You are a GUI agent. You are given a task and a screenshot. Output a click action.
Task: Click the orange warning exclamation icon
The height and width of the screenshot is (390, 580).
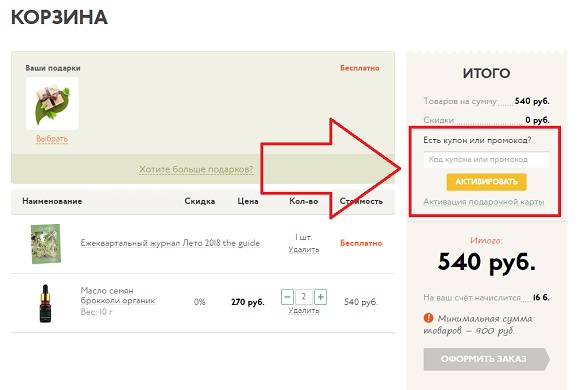pyautogui.click(x=428, y=318)
